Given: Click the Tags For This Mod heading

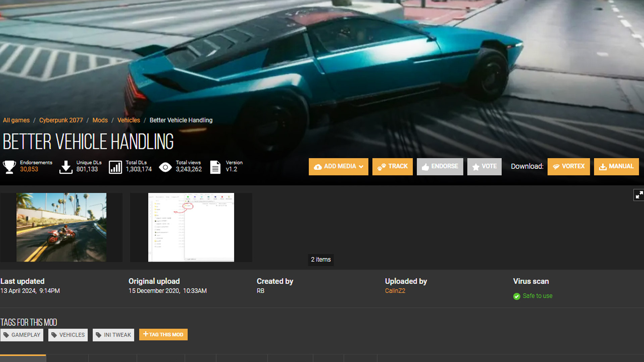Looking at the screenshot, I should pos(29,322).
